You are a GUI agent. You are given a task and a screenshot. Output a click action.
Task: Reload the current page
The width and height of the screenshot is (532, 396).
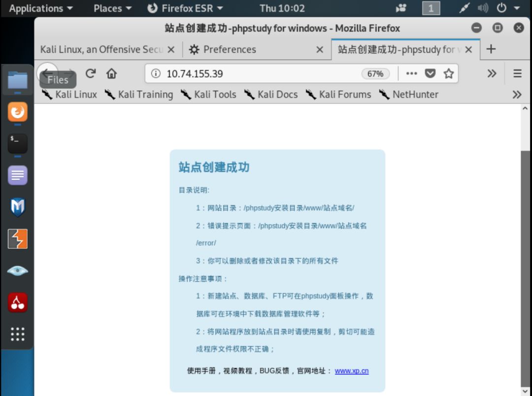(x=91, y=73)
